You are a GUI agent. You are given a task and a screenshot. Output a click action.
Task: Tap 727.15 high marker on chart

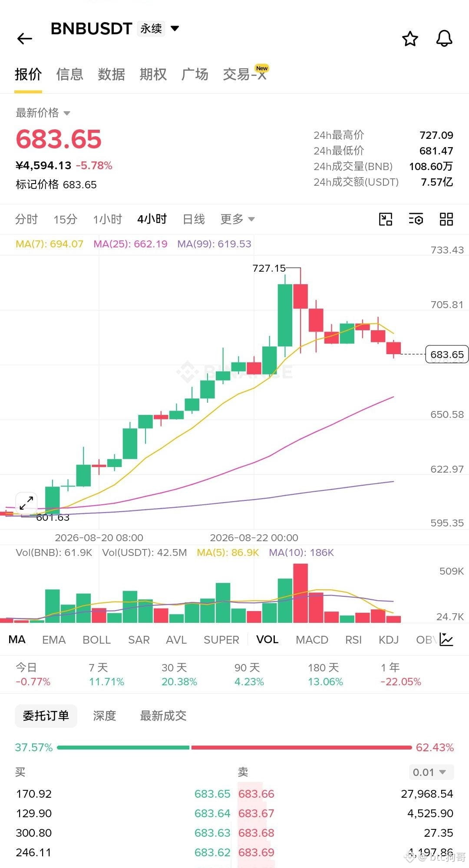pyautogui.click(x=269, y=268)
